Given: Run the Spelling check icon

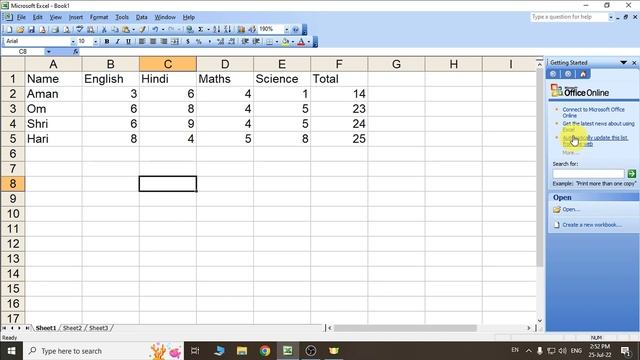Looking at the screenshot, I should tap(80, 29).
